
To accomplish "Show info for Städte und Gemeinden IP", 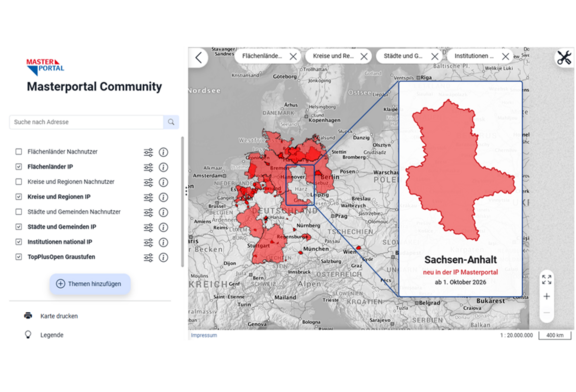I will [x=163, y=227].
